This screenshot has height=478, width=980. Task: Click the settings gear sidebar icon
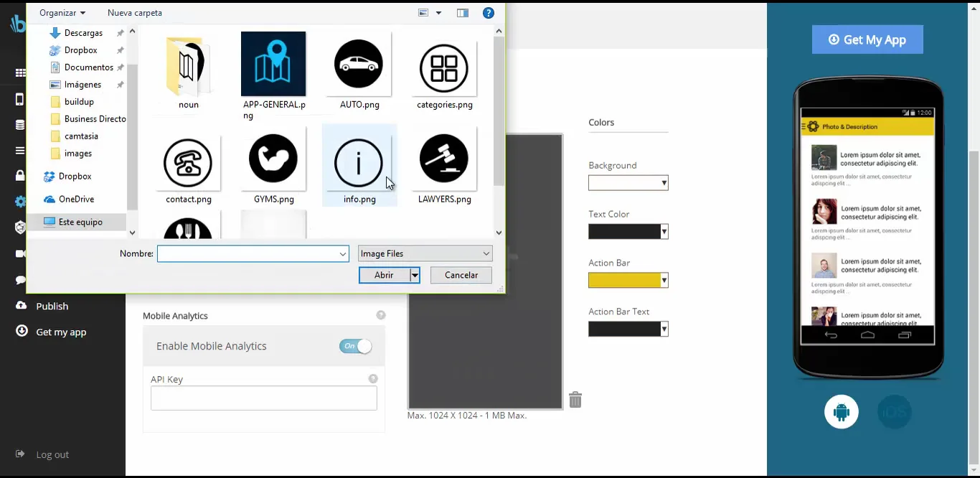pos(20,202)
